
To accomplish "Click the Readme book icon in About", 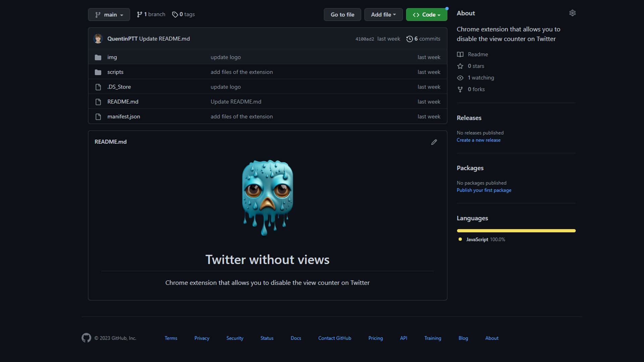I will [x=460, y=54].
